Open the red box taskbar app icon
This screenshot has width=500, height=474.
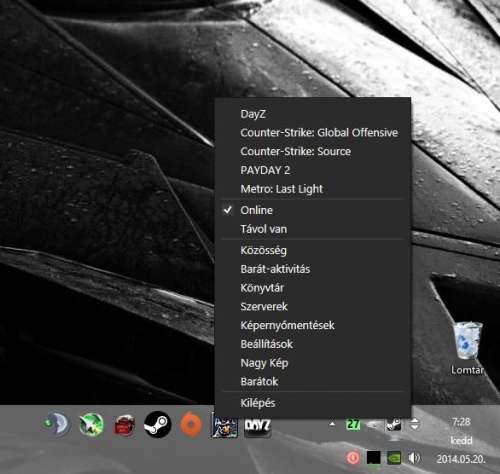(124, 425)
